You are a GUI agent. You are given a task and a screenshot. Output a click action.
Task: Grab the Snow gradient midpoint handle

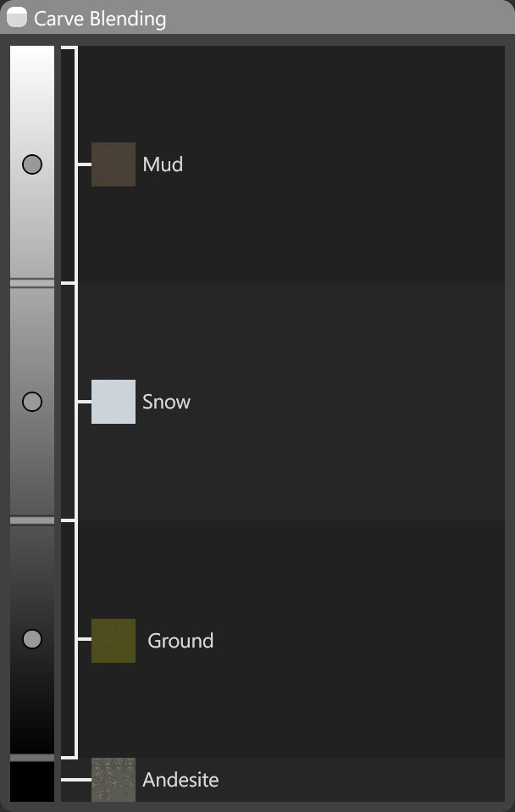(x=32, y=402)
